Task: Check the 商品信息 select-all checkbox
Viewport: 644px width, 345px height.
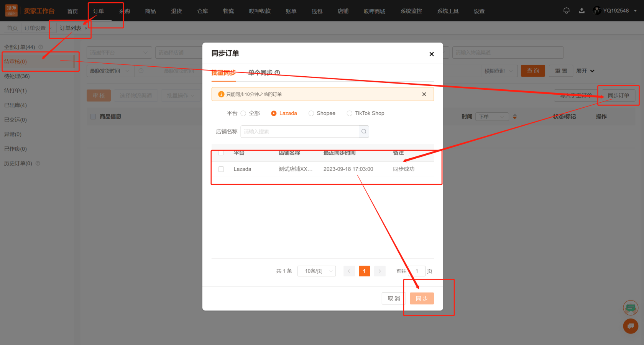Action: pos(93,117)
